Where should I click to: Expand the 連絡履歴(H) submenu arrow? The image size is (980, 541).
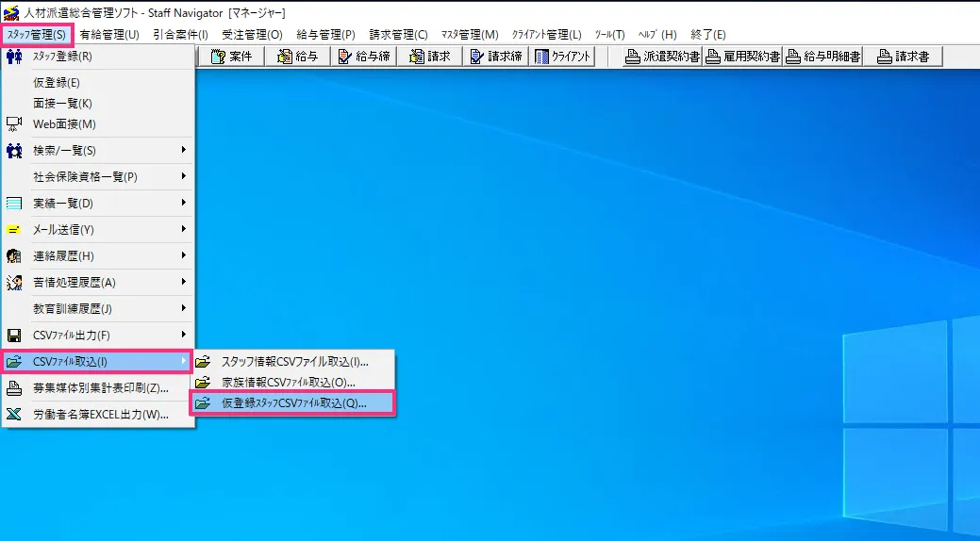183,254
